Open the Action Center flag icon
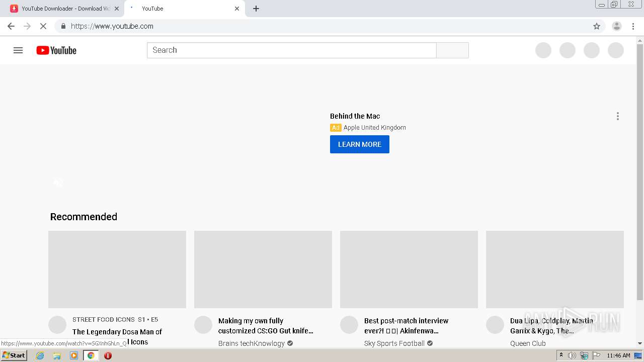This screenshot has width=644, height=362. click(596, 355)
